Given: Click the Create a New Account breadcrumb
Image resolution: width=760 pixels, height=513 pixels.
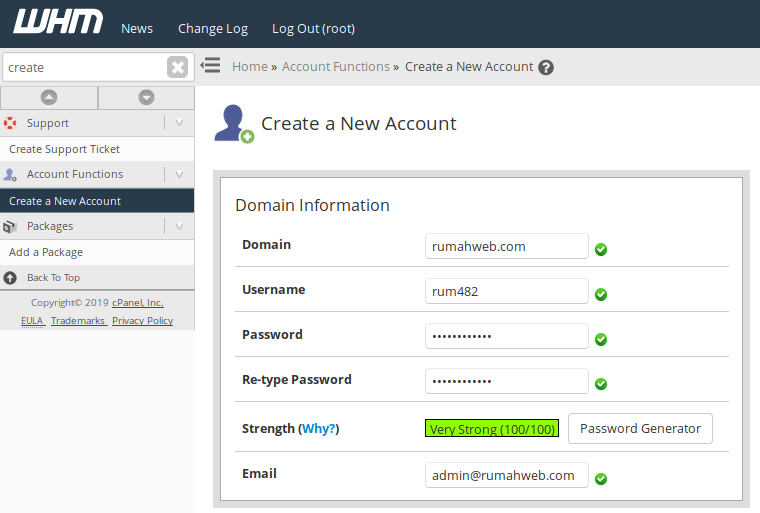Looking at the screenshot, I should tap(469, 66).
